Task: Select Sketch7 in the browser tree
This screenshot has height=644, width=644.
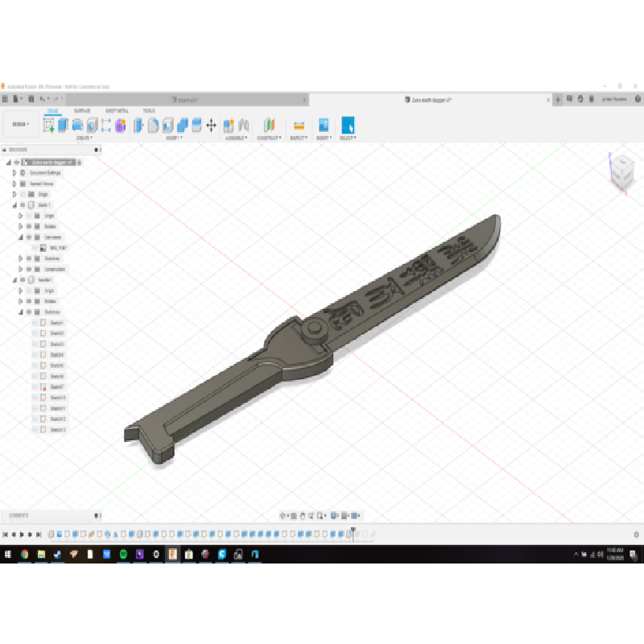Action: tap(56, 387)
